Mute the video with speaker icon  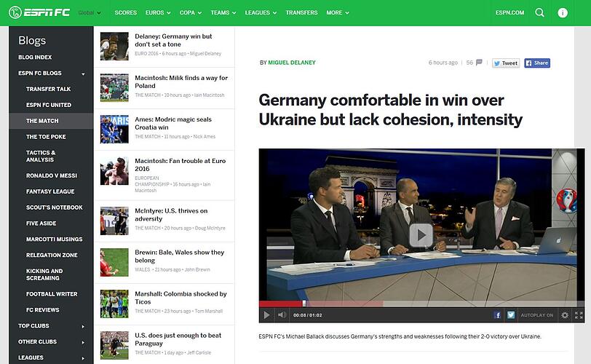[282, 314]
